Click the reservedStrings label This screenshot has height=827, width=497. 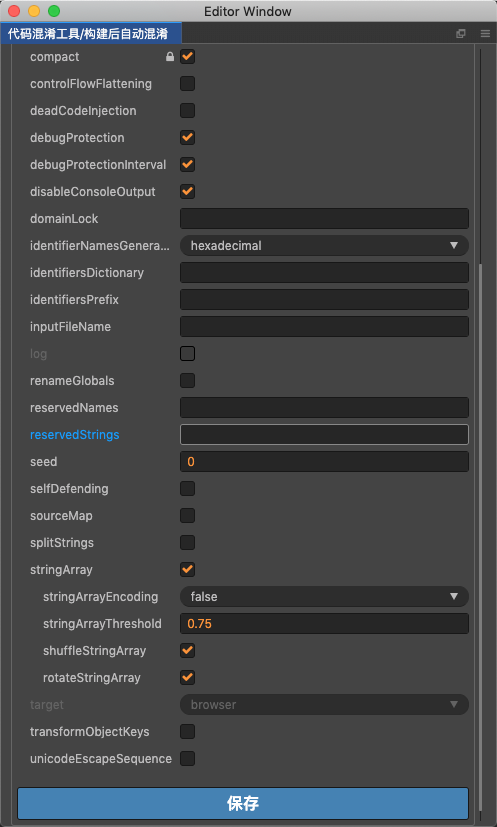74,435
